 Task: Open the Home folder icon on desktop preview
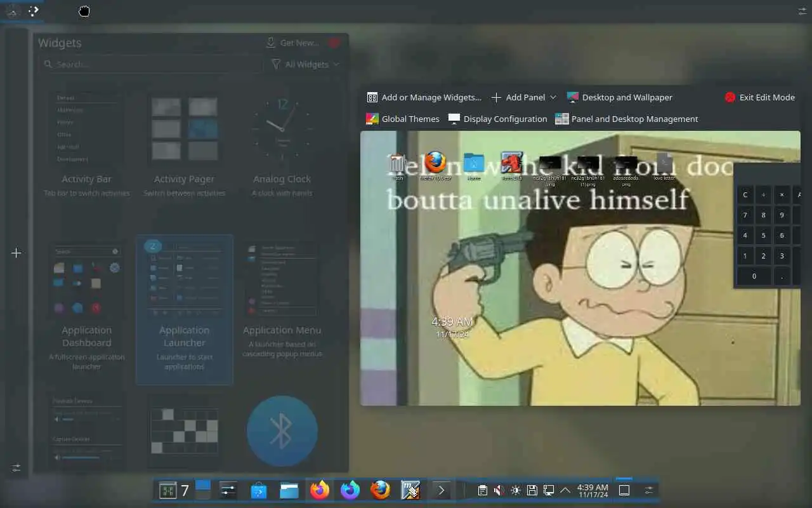(x=474, y=164)
